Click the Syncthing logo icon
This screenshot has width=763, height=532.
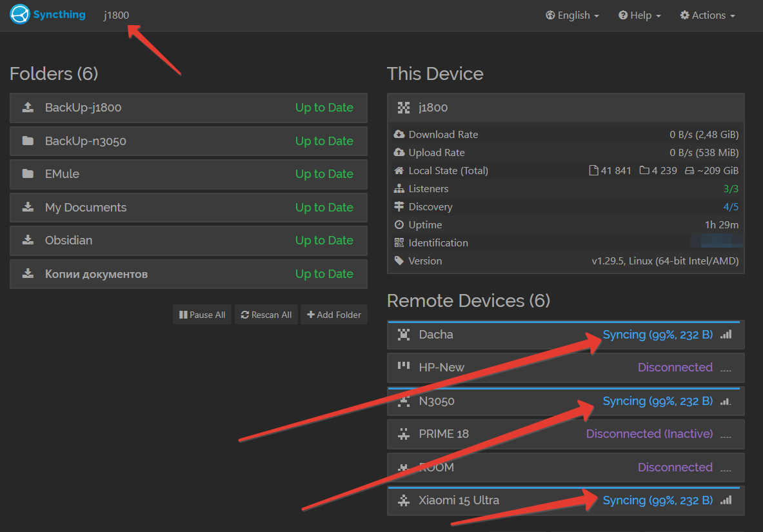(20, 14)
